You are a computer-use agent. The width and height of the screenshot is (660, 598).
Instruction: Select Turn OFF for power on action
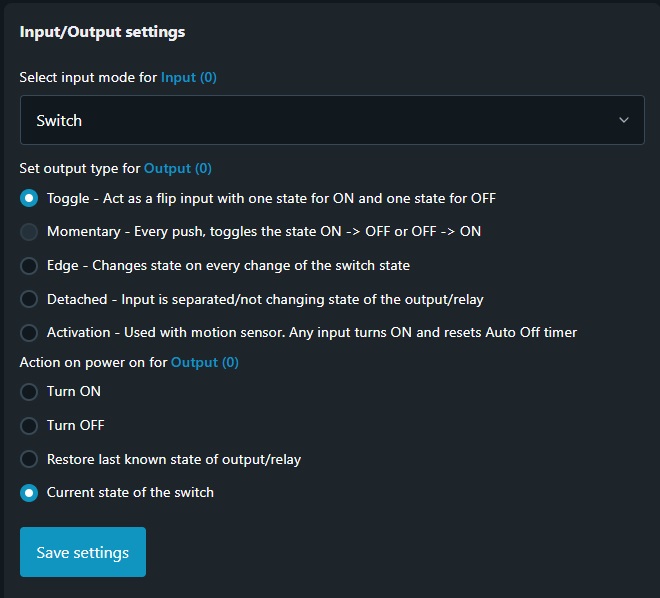pos(29,426)
